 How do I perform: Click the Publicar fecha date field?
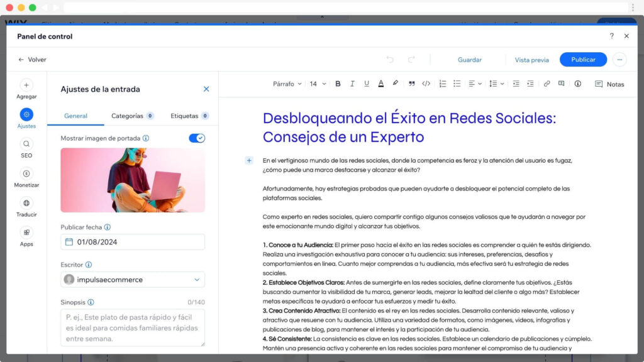pyautogui.click(x=133, y=242)
